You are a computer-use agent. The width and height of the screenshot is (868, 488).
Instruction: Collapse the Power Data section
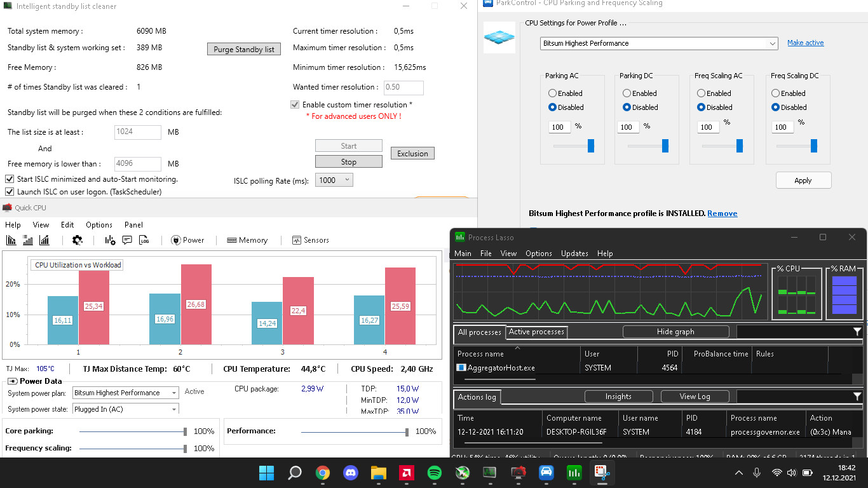click(x=12, y=381)
